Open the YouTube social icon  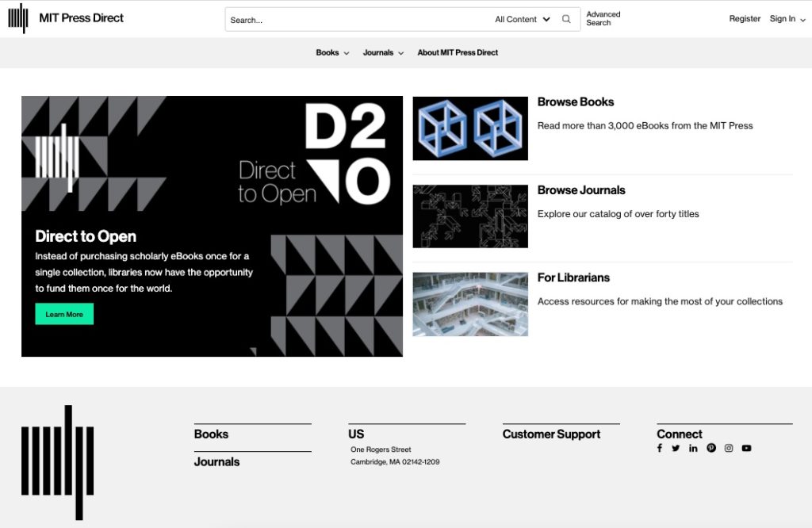tap(746, 448)
